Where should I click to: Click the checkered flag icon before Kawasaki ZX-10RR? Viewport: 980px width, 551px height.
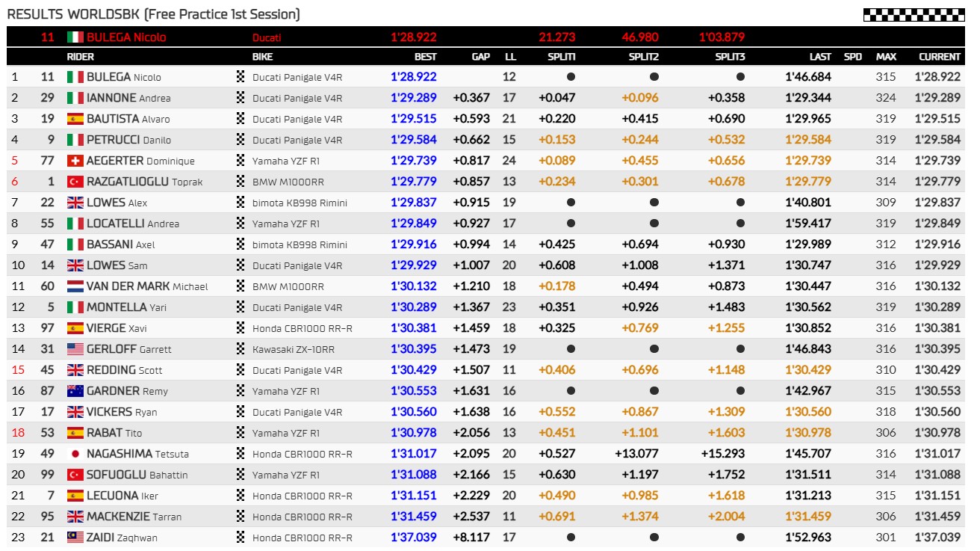point(241,348)
